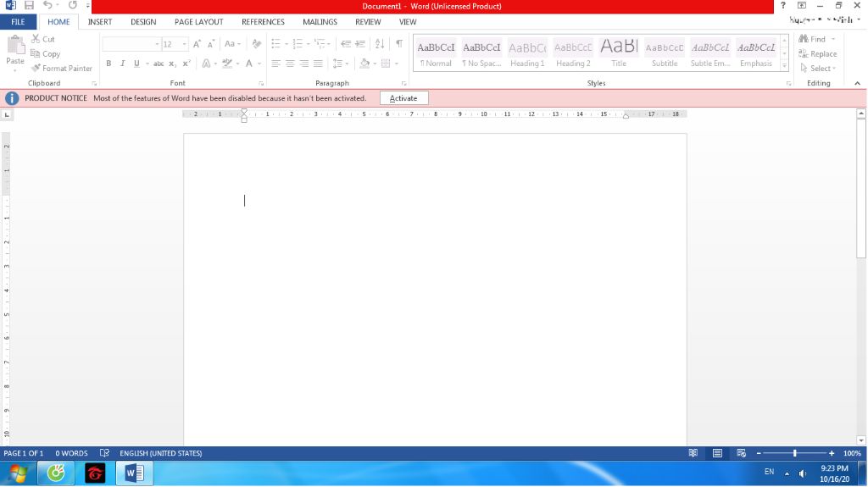Image resolution: width=868 pixels, height=487 pixels.
Task: Toggle Strikethrough abc formatting
Action: (159, 64)
